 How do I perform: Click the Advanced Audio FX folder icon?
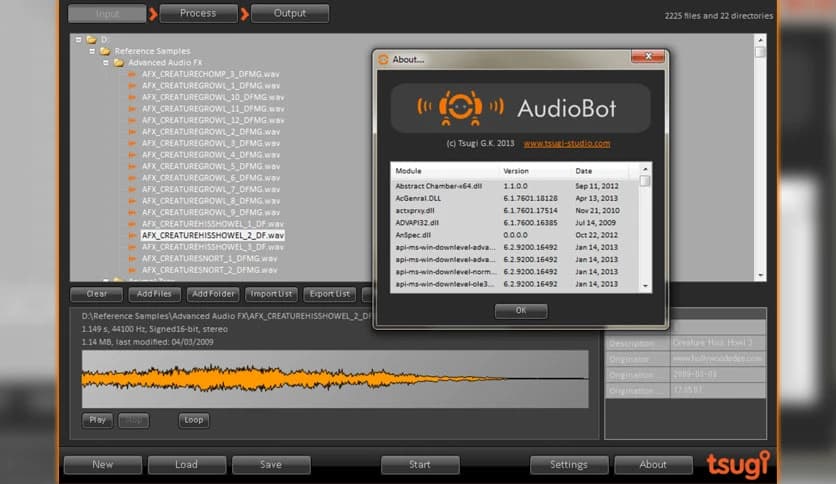[118, 62]
